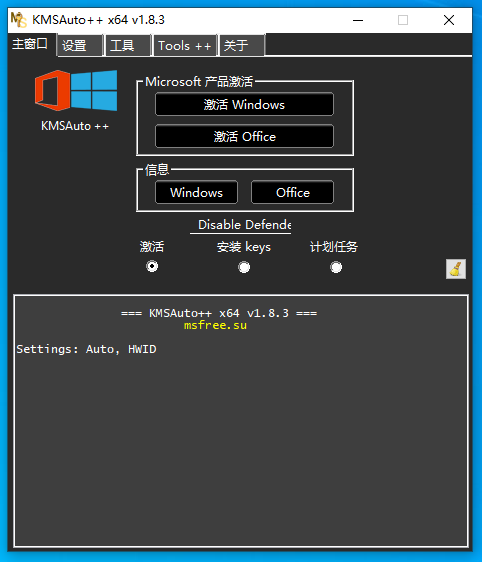The height and width of the screenshot is (562, 482).
Task: Close the KMSAuto++ window
Action: tap(449, 20)
